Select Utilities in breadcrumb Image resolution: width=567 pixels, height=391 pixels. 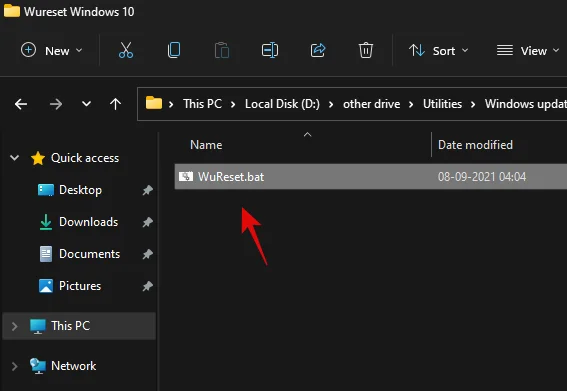442,104
